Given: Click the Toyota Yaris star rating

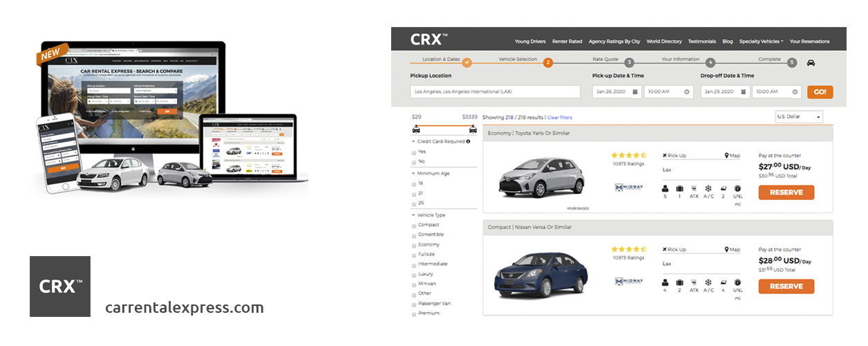Looking at the screenshot, I should pyautogui.click(x=629, y=156).
